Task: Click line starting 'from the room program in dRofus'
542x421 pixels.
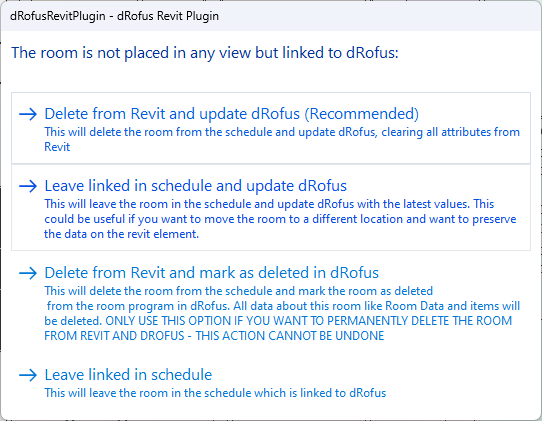Action: click(283, 306)
